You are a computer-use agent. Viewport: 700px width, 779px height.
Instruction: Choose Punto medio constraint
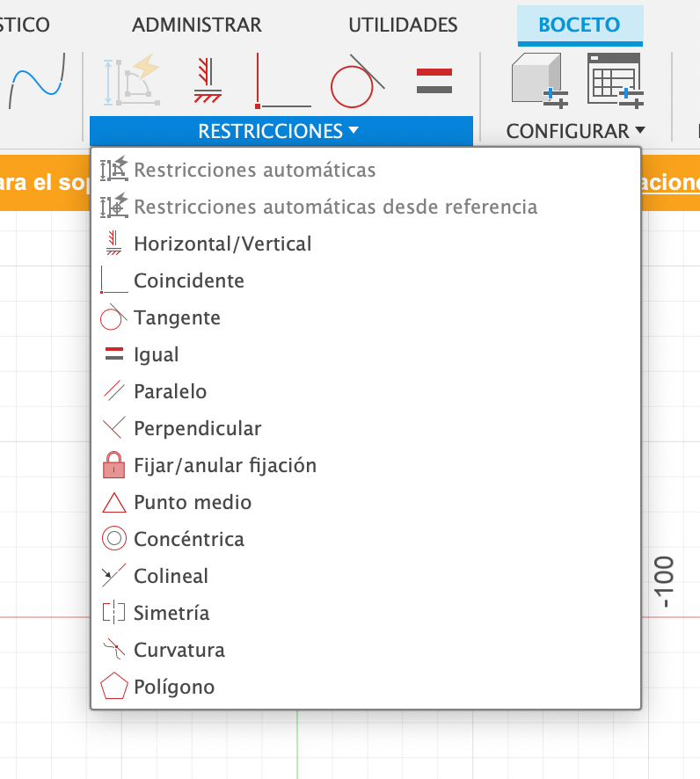click(x=193, y=502)
